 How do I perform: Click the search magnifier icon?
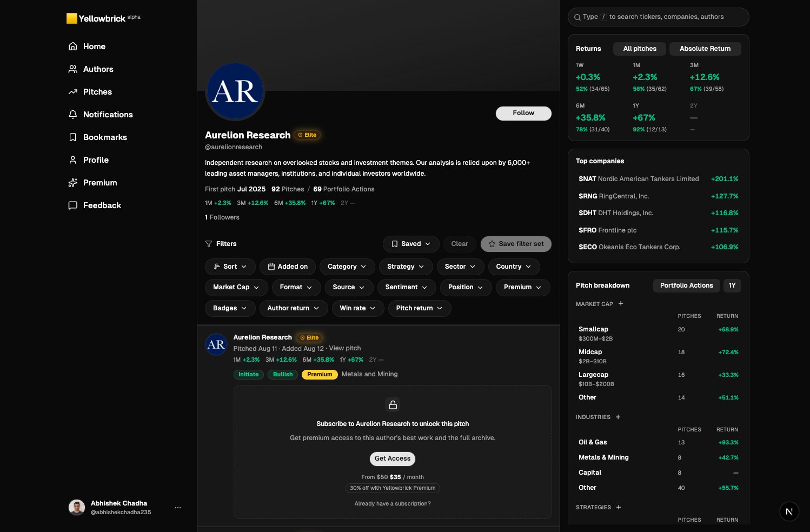[x=577, y=17]
